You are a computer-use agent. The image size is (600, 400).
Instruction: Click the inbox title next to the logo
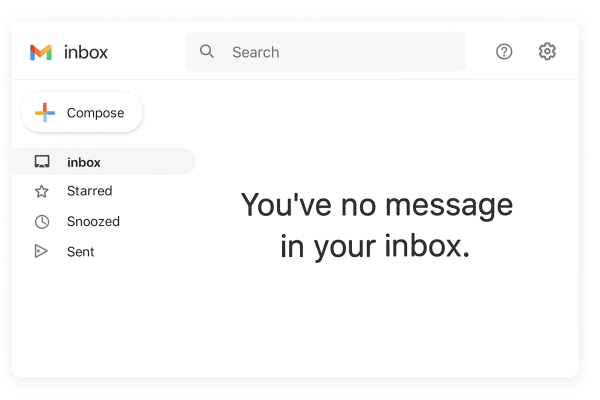(85, 52)
